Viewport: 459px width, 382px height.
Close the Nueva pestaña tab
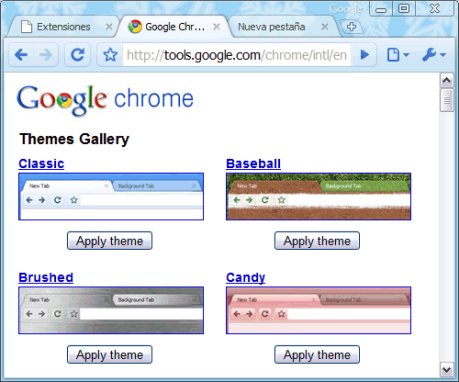click(325, 27)
